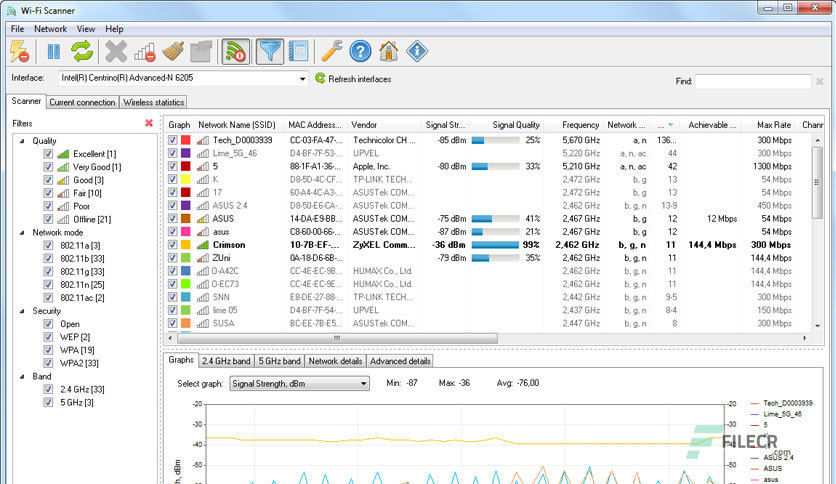836x484 pixels.
Task: Click the Very Good quality signal icon
Action: [63, 167]
